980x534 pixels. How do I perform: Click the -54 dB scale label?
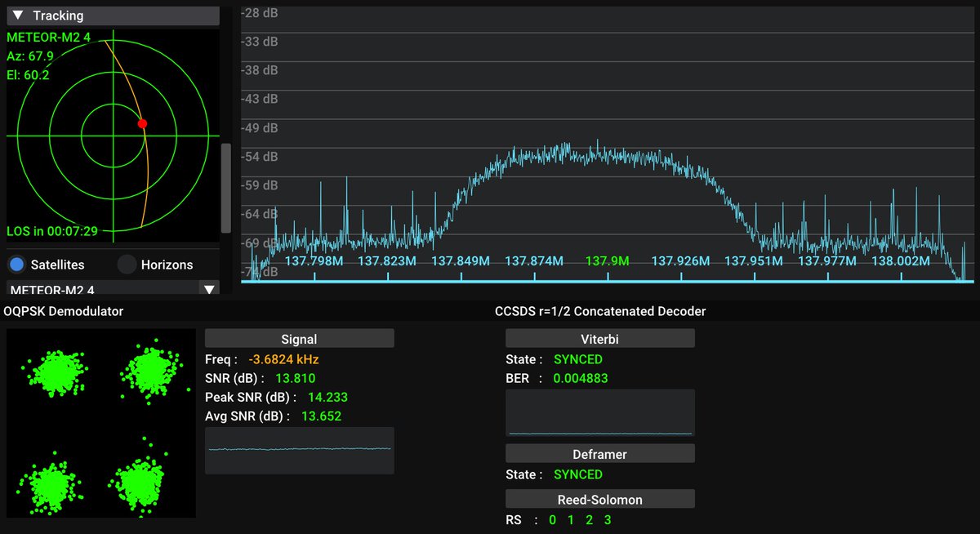[260, 157]
